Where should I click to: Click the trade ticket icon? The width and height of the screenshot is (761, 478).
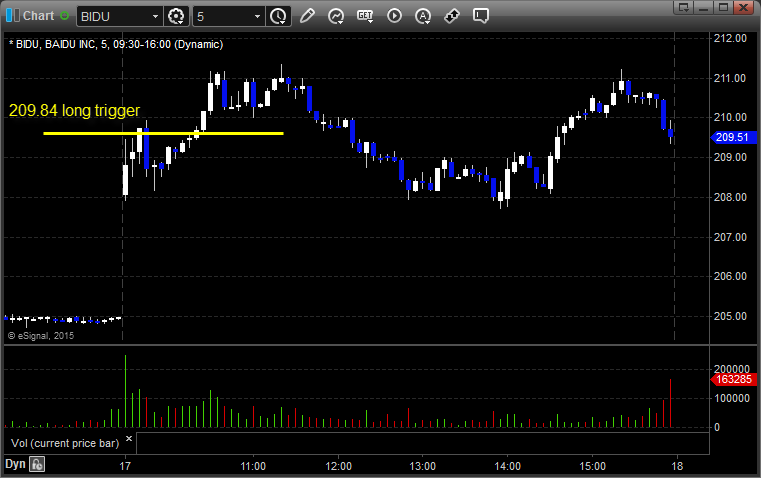pyautogui.click(x=452, y=16)
